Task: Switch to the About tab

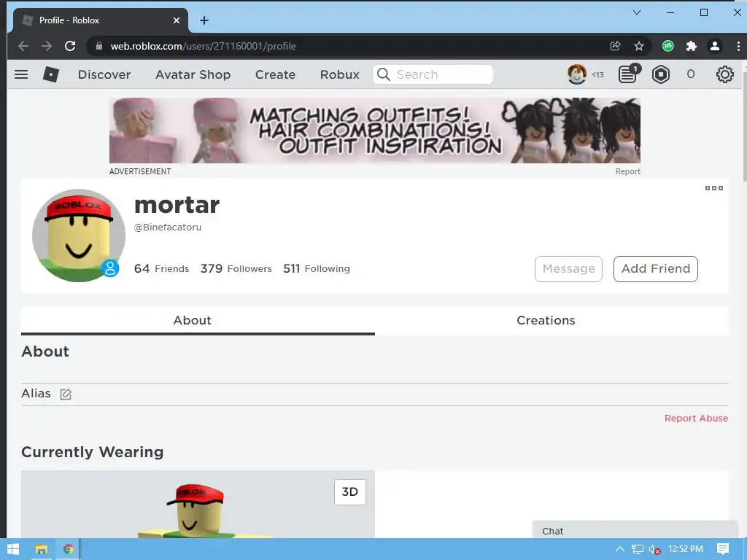Action: pos(198,321)
